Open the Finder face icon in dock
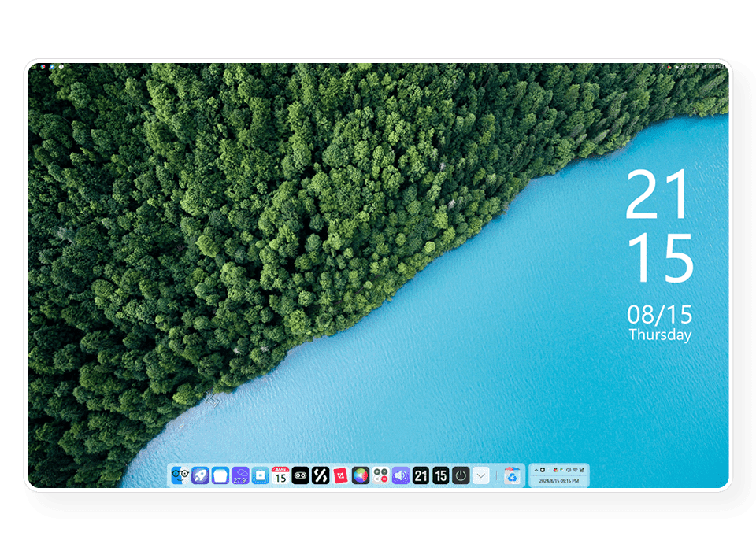Image resolution: width=756 pixels, height=551 pixels. (x=180, y=475)
